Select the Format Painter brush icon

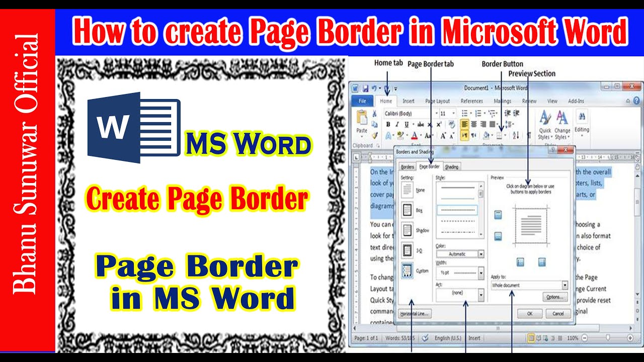[x=374, y=135]
